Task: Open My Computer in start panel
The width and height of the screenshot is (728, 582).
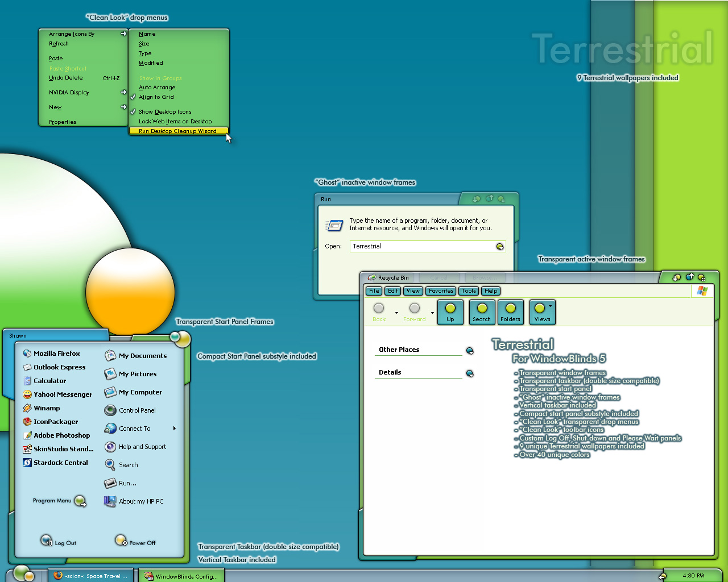Action: point(134,392)
